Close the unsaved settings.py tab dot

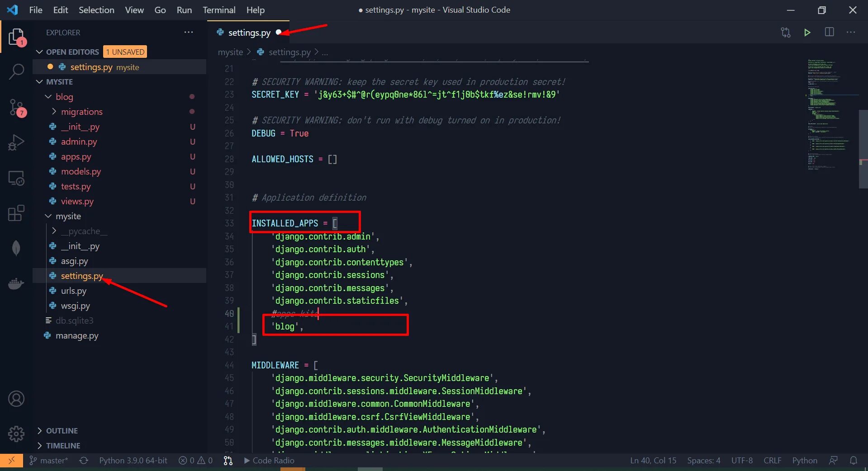(x=279, y=32)
